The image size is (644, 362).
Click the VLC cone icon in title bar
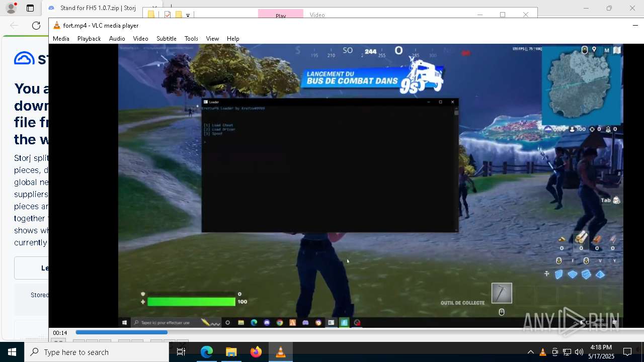click(57, 26)
